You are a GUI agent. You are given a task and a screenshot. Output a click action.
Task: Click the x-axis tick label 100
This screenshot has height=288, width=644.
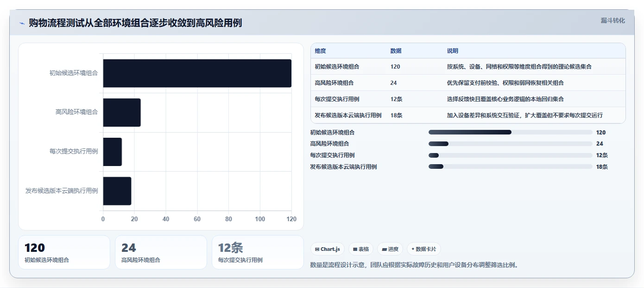click(260, 219)
